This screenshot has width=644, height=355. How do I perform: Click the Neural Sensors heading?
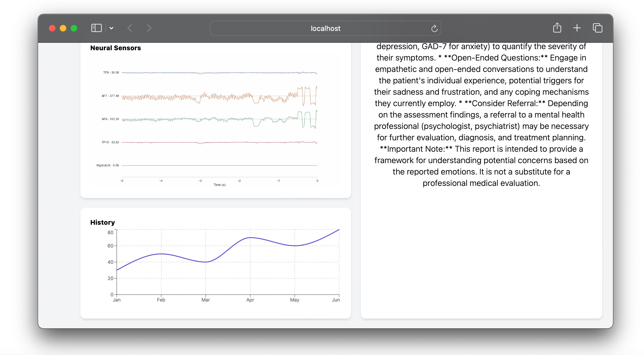[115, 48]
